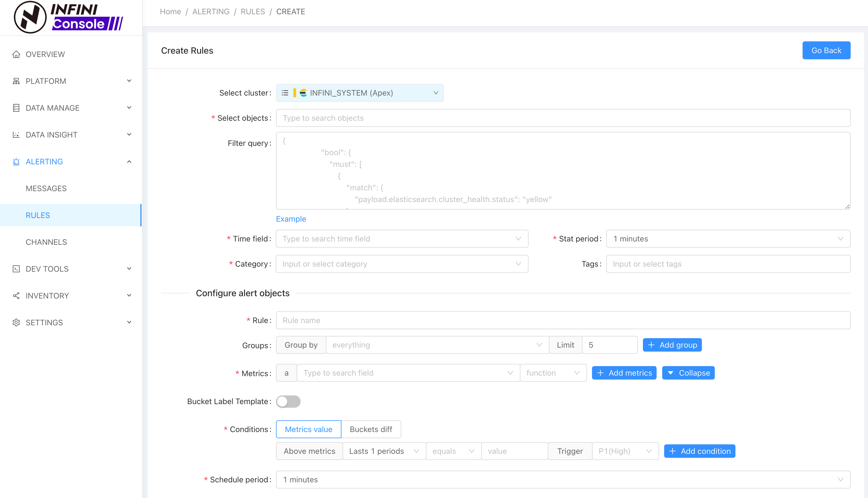The width and height of the screenshot is (868, 498).
Task: Select the Metrics value condition option
Action: (x=308, y=429)
